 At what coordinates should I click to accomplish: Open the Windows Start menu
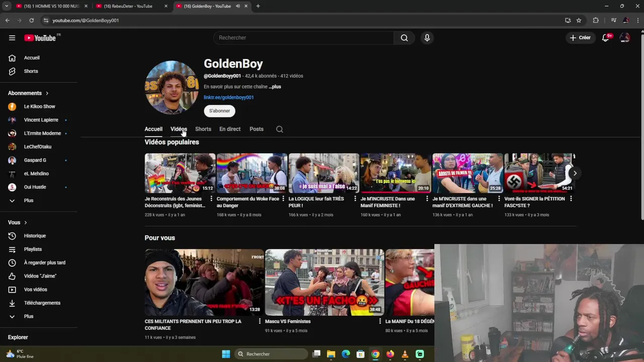226,354
